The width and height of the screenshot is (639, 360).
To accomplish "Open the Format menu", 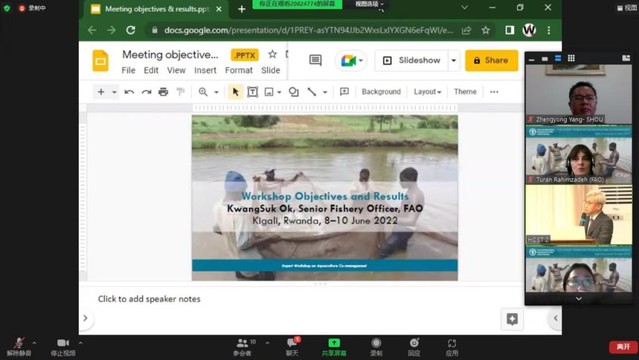I will pos(239,70).
